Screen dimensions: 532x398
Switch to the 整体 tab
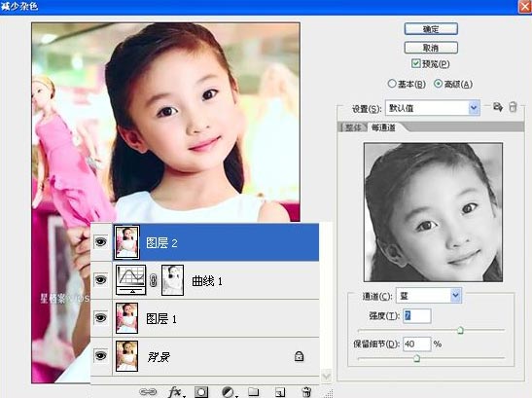(353, 127)
